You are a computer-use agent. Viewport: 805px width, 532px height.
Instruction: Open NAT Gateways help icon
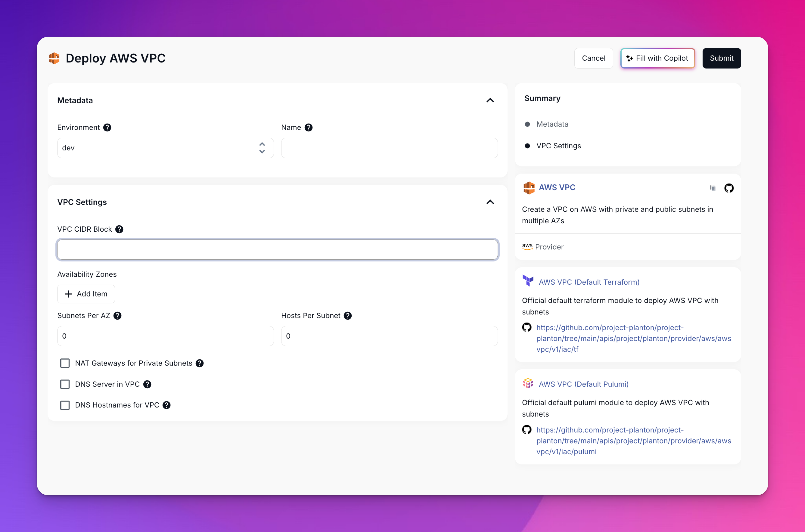click(200, 363)
